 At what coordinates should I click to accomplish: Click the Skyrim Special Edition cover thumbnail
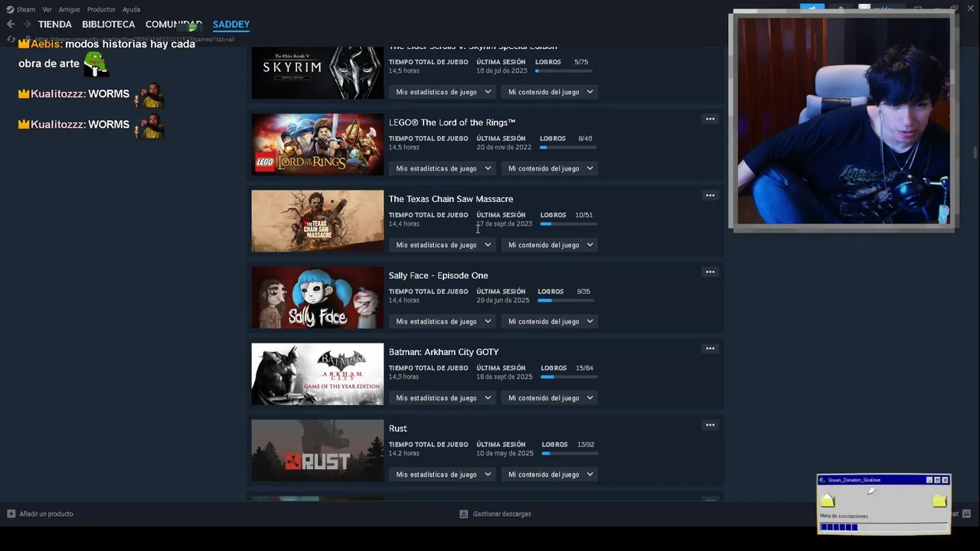coord(318,73)
